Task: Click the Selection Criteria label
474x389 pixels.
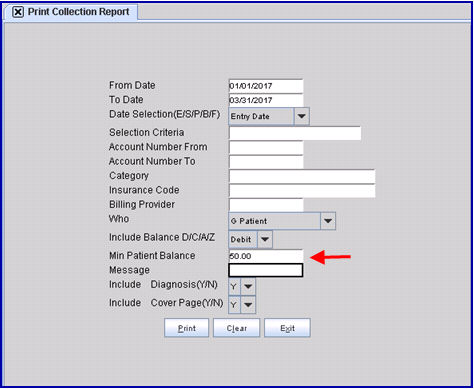Action: pos(146,132)
